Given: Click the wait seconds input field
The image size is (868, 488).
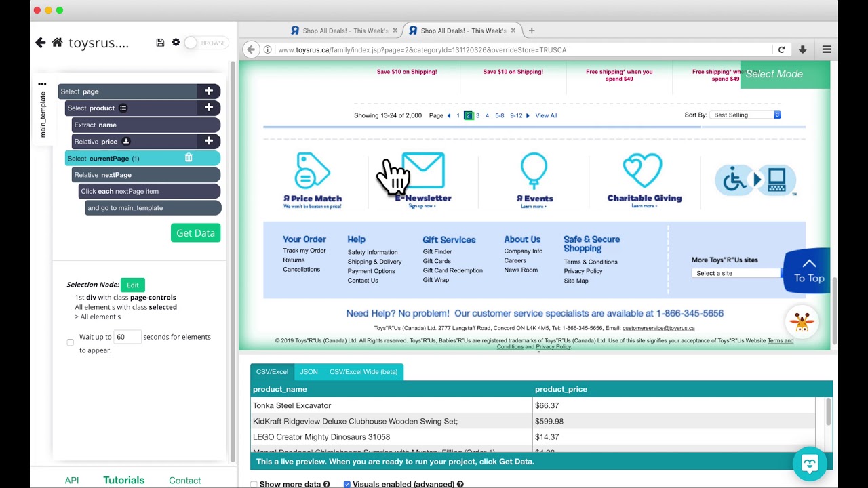Looking at the screenshot, I should pyautogui.click(x=127, y=337).
